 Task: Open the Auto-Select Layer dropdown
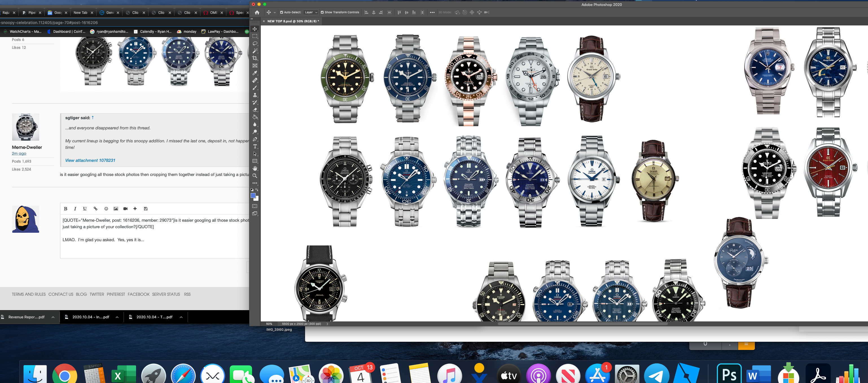pos(311,12)
